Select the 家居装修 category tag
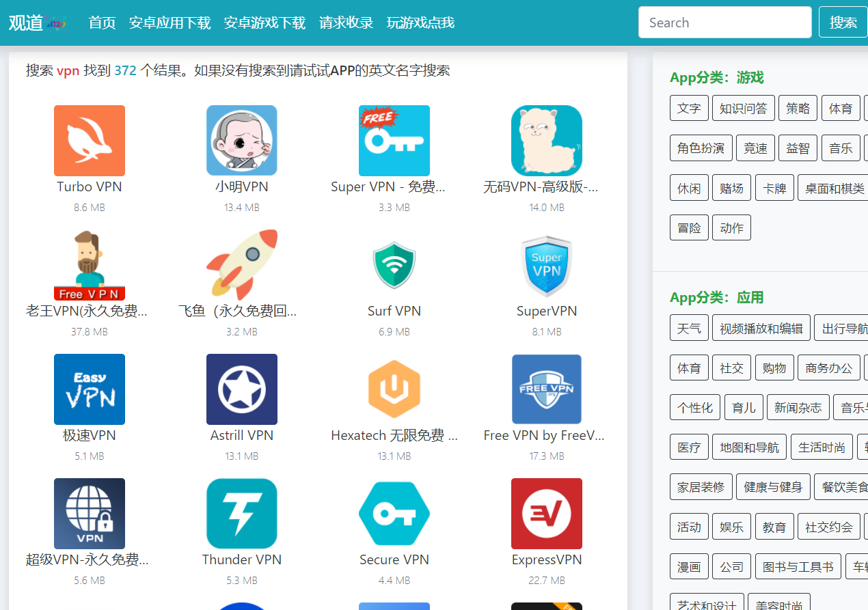Screen dimensions: 868x610 click(701, 487)
